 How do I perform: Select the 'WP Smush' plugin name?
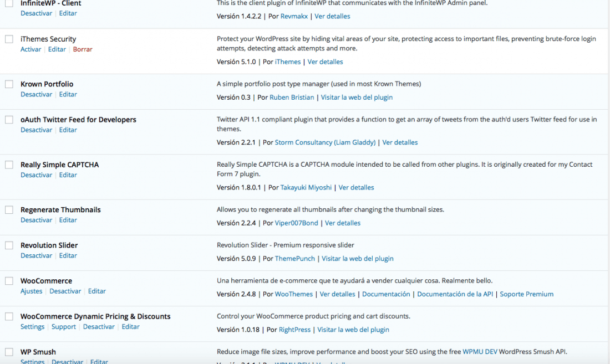tap(38, 352)
